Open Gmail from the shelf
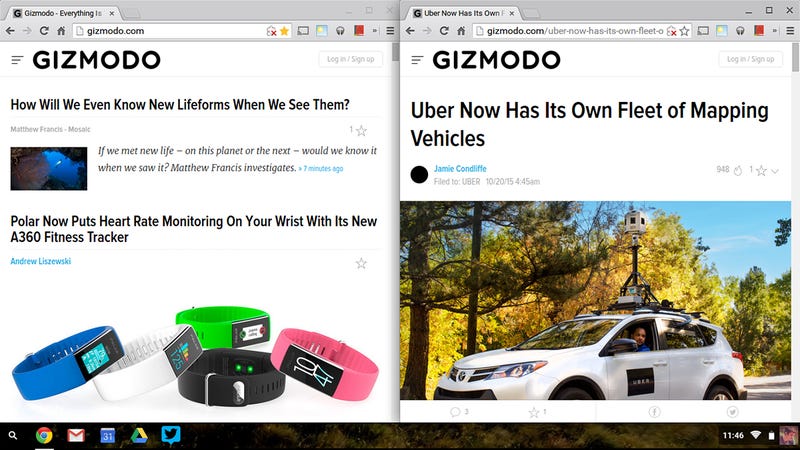This screenshot has height=450, width=800. (76, 435)
